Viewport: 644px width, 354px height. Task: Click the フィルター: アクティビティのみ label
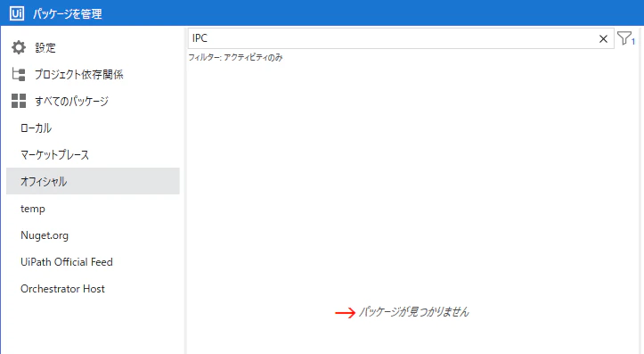235,58
